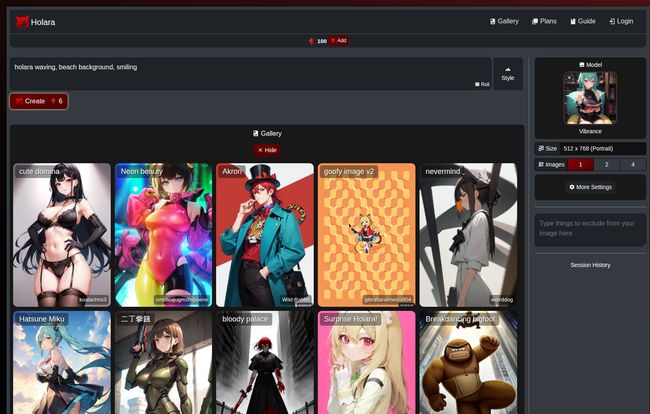Open the goofy image v2 card
The image size is (650, 414).
[x=366, y=235]
